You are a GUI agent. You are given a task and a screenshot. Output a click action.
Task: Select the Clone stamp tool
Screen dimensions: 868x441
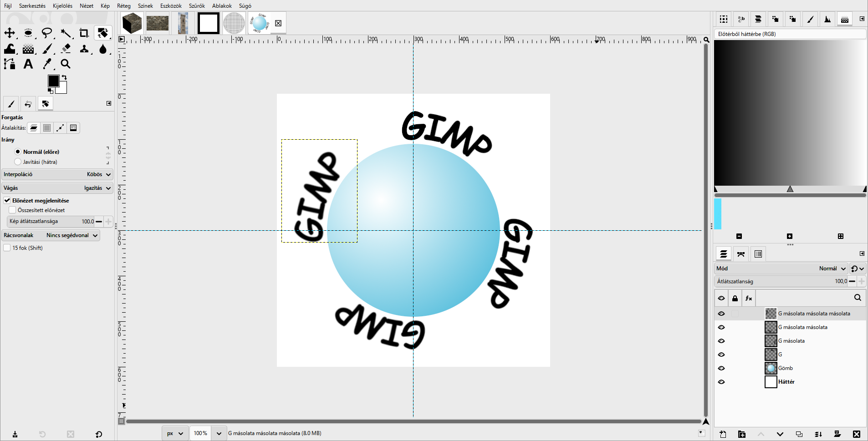point(84,49)
